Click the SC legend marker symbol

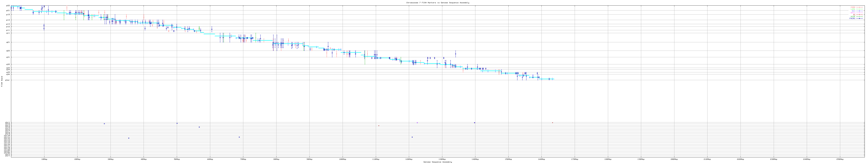(x=860, y=14)
